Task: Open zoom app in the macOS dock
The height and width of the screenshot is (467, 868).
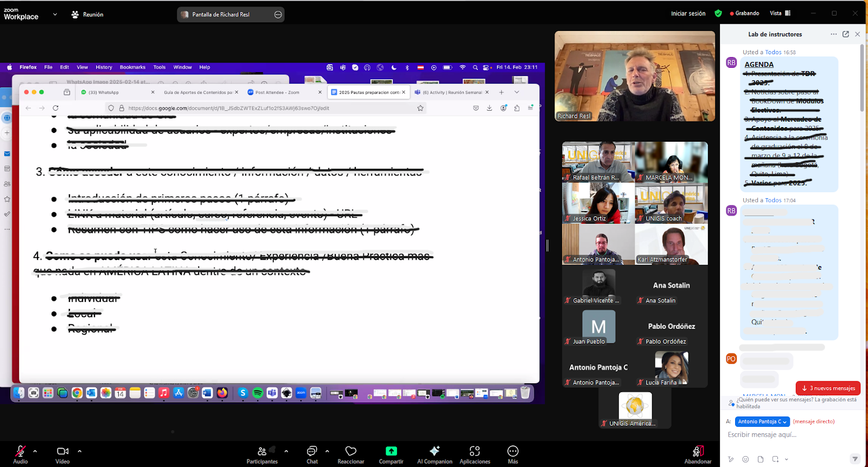Action: (x=301, y=393)
